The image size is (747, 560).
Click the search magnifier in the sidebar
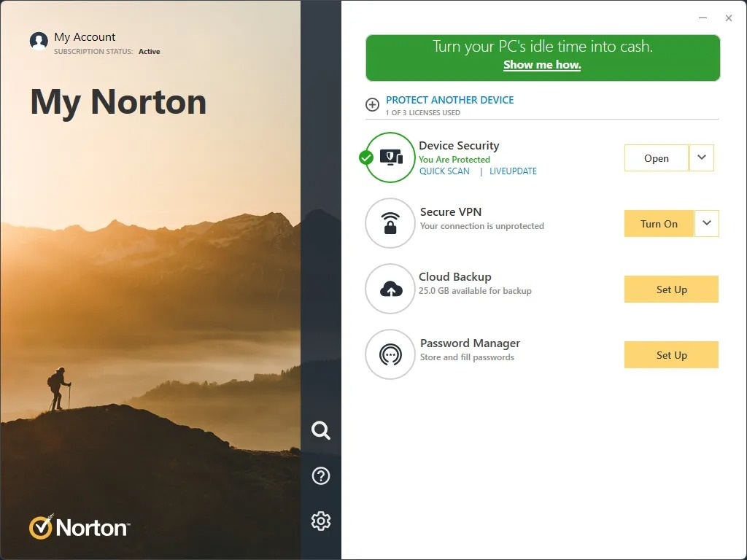[320, 430]
